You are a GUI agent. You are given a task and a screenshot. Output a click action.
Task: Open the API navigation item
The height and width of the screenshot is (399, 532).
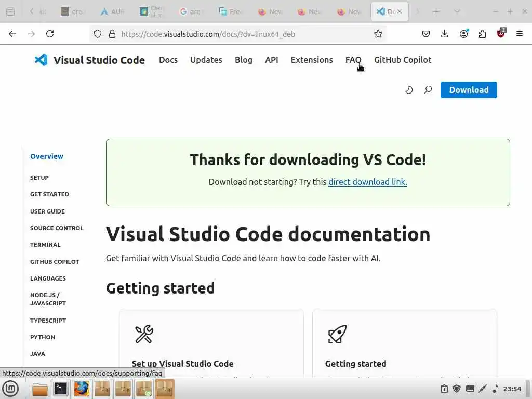pyautogui.click(x=271, y=60)
